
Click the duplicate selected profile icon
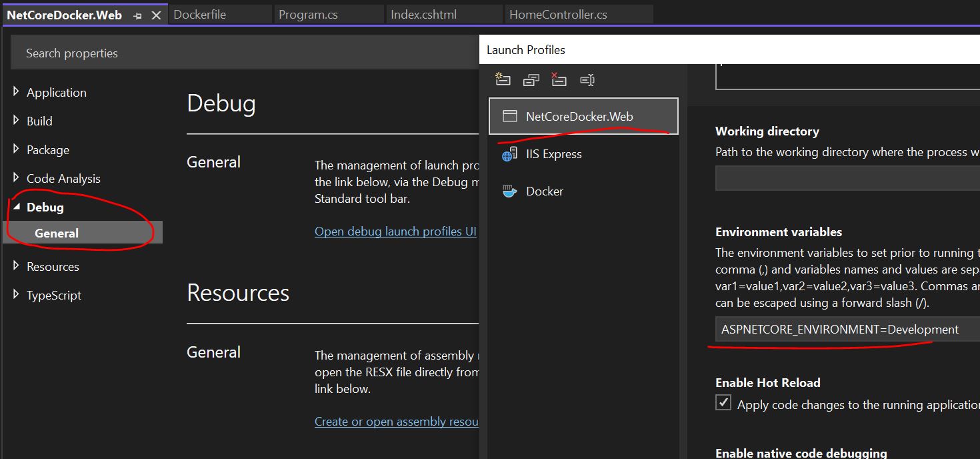(531, 80)
